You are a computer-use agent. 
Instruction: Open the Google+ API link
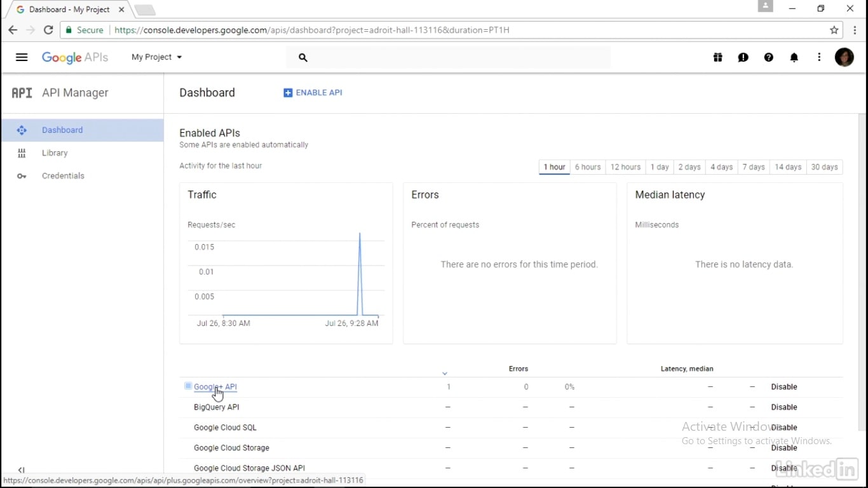coord(215,387)
